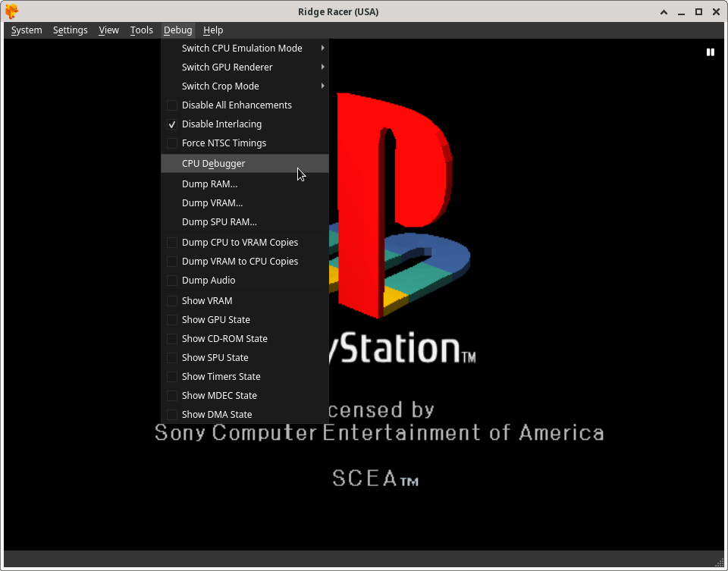Maximize the Ridge Racer window
This screenshot has width=728, height=571.
tap(698, 12)
